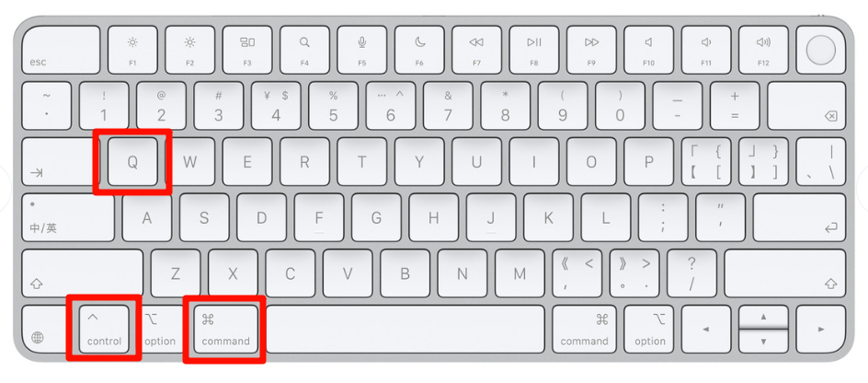
Task: Click the F3 Mission Control key
Action: click(247, 50)
